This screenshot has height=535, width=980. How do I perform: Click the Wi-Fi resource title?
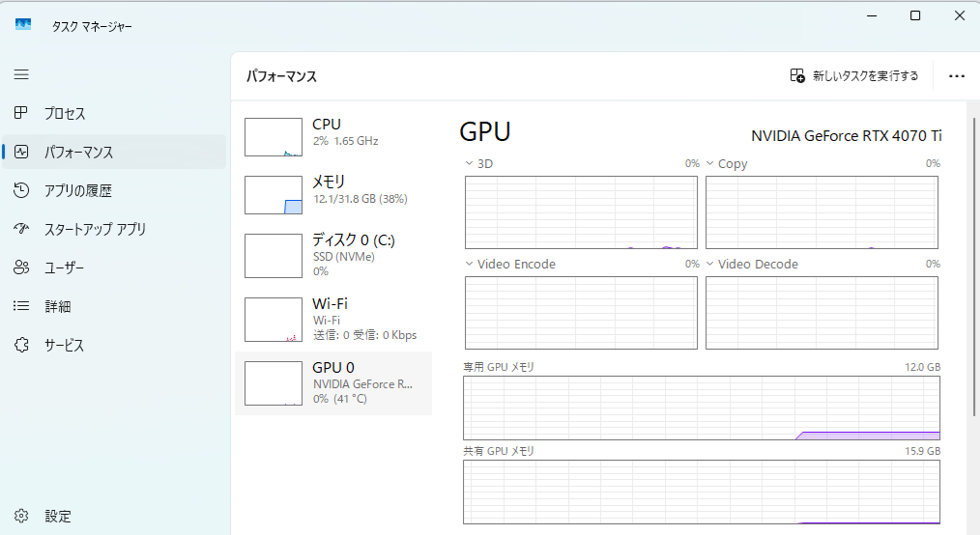pos(330,304)
